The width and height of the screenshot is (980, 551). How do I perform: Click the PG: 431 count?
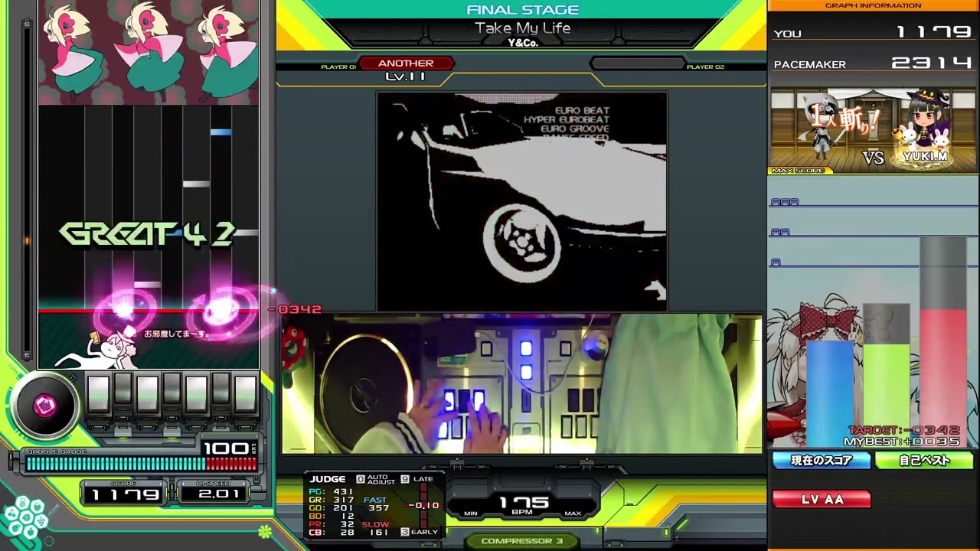coord(331,491)
